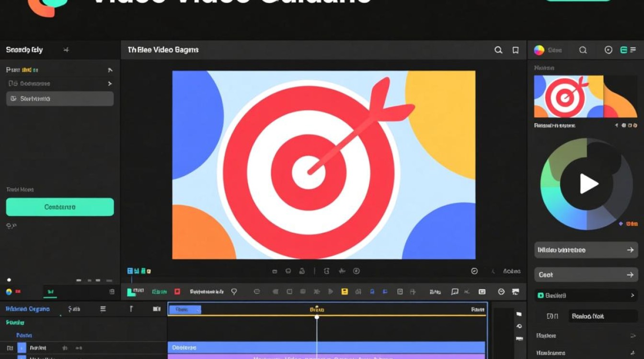The width and height of the screenshot is (644, 359).
Task: Click the small flag icon right of timeline
Action: pos(518,314)
